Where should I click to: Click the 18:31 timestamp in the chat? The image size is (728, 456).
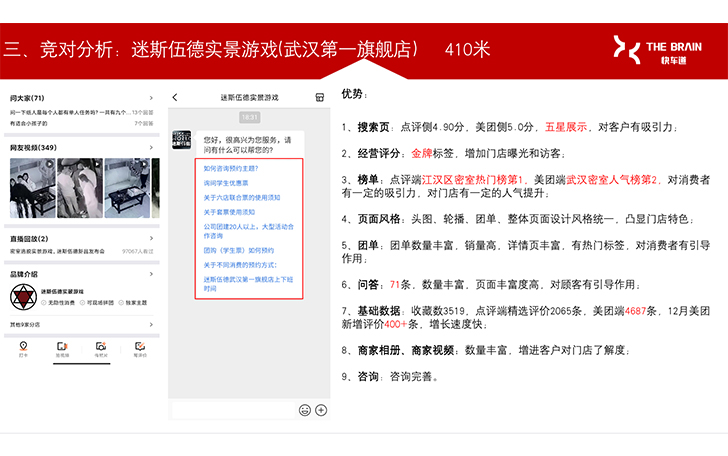pos(250,117)
